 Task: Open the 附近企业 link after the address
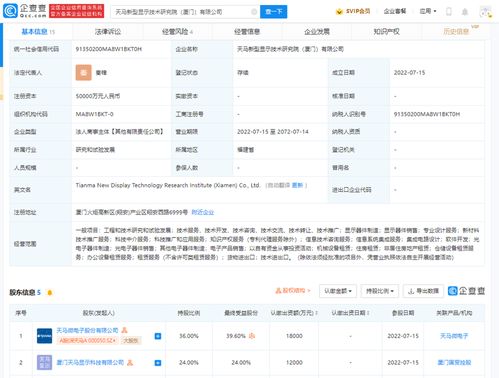tap(203, 212)
